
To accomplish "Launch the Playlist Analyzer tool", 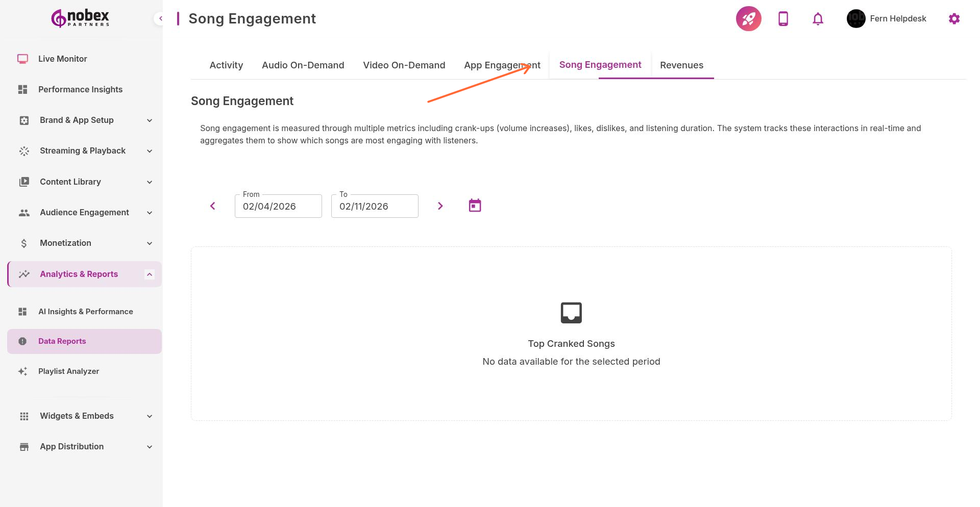I will pyautogui.click(x=68, y=371).
